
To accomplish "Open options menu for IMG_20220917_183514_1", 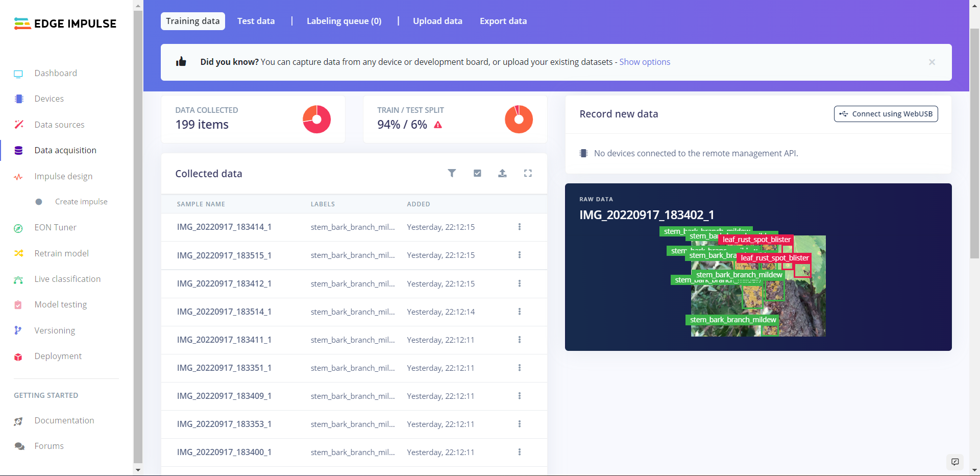I will click(x=520, y=312).
